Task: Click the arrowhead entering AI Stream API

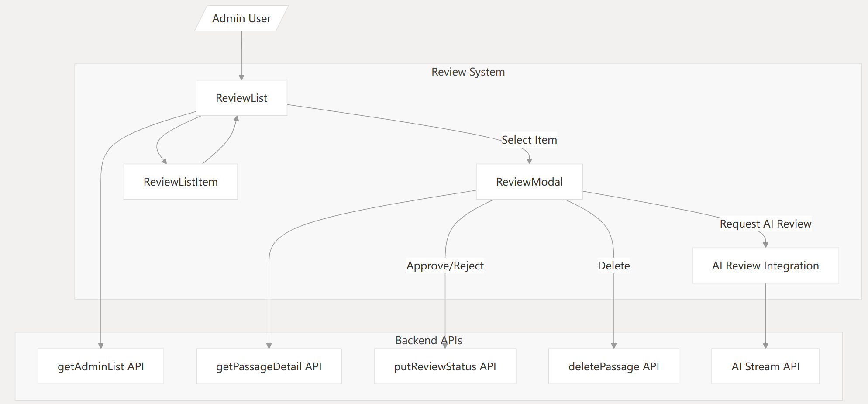Action: tap(765, 345)
